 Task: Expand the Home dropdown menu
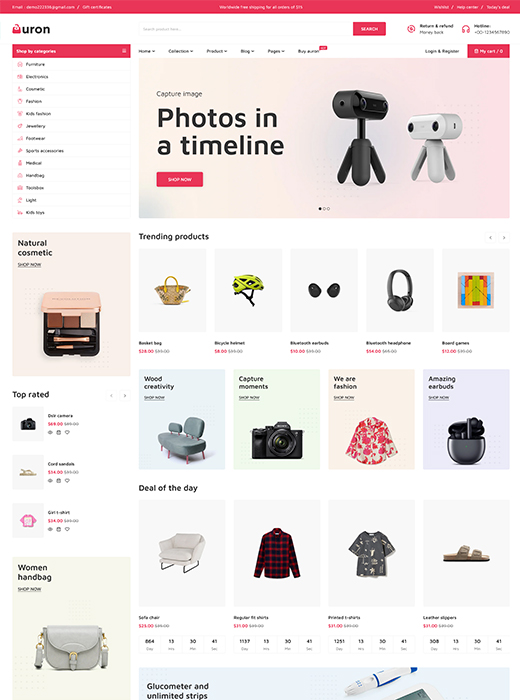(x=147, y=51)
